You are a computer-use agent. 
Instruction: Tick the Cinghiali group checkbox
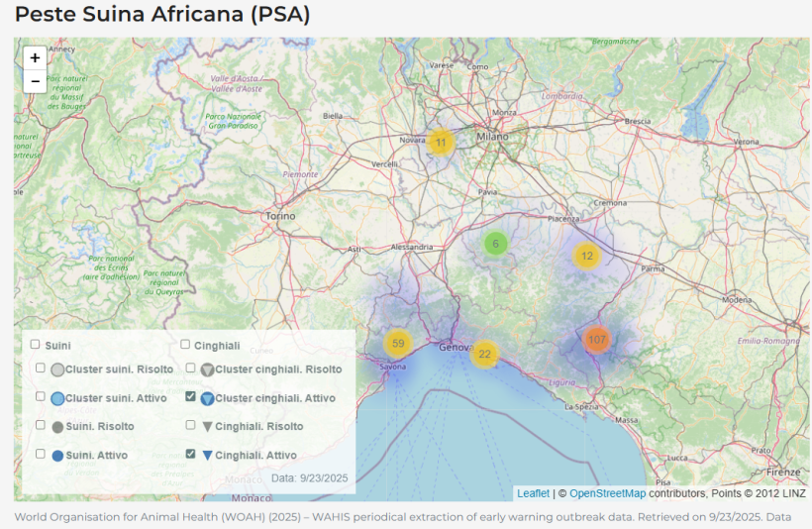185,345
